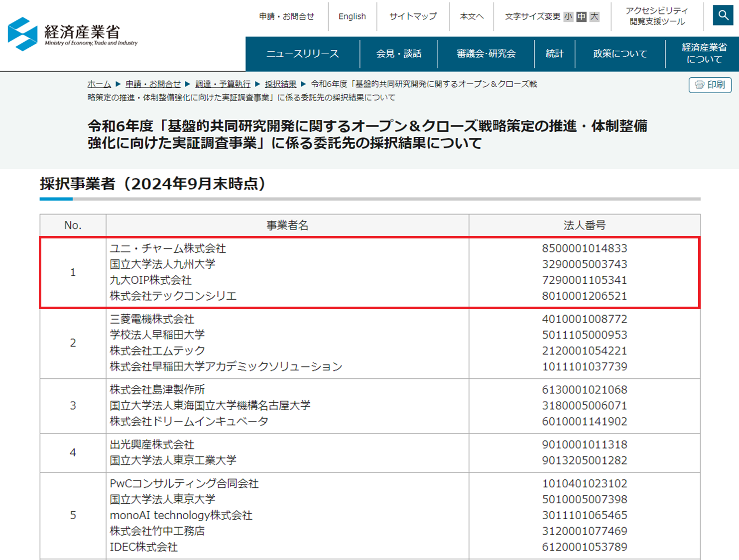Click corporate number 6010001141902
This screenshot has width=739, height=560.
coord(585,421)
